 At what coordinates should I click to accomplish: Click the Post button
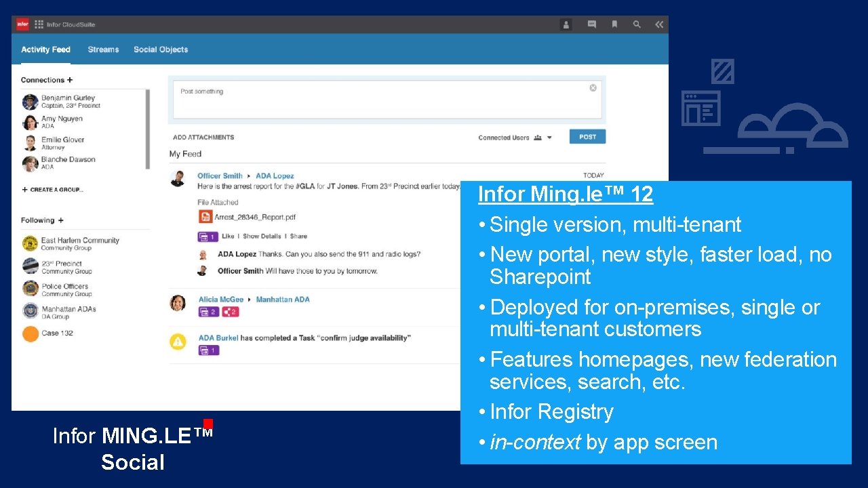(587, 137)
